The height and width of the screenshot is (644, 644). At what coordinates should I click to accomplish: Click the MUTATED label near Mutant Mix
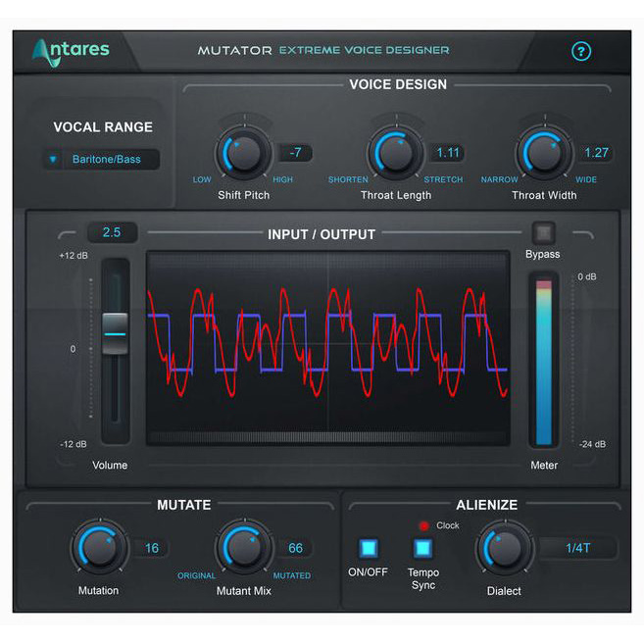click(292, 575)
